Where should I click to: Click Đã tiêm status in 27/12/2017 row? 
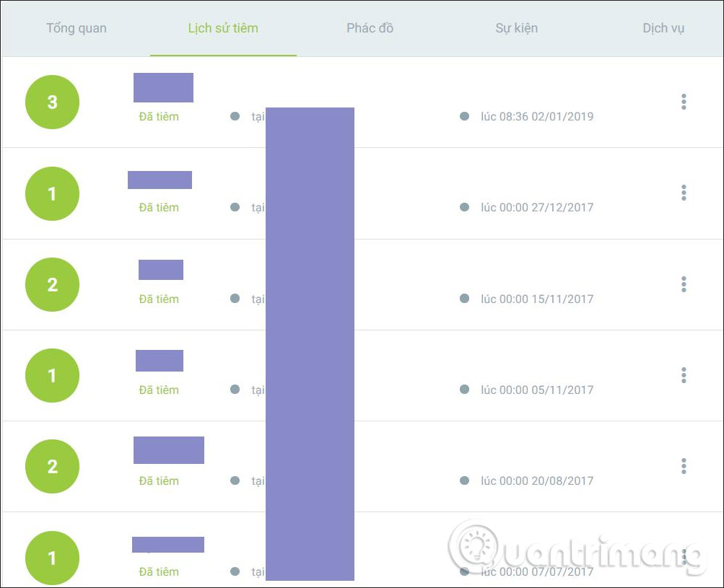point(159,207)
